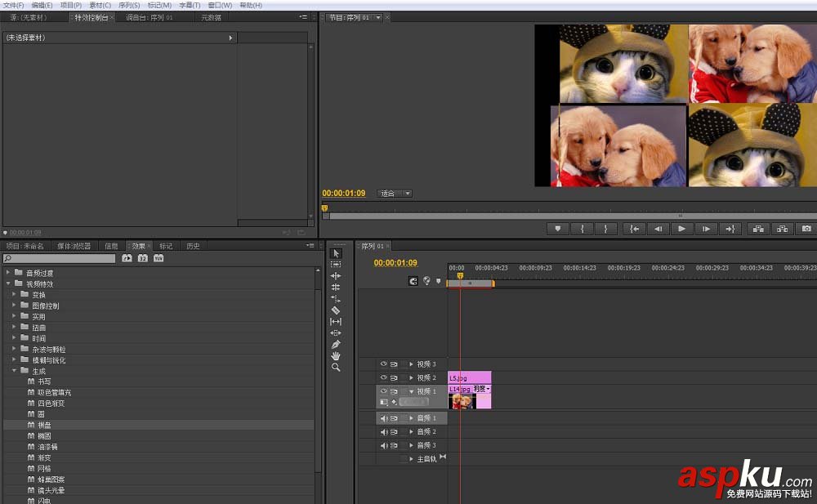Select the Hand tool
The height and width of the screenshot is (504, 817).
pos(336,356)
